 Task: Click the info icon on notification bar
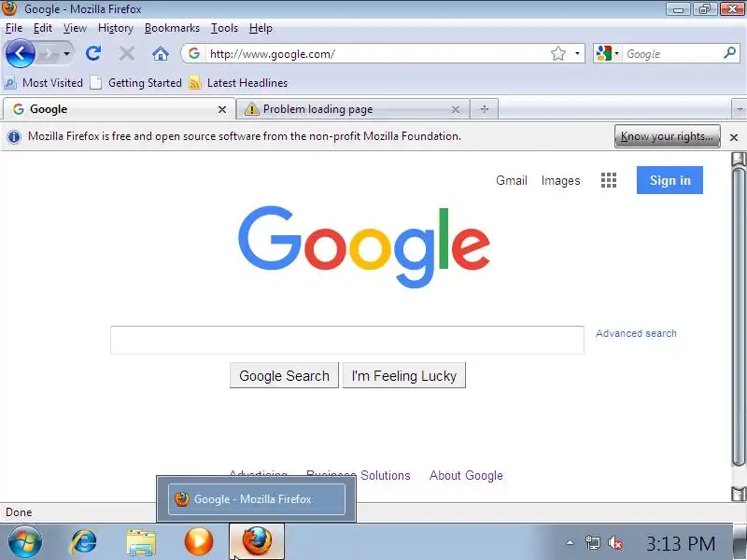click(x=14, y=136)
